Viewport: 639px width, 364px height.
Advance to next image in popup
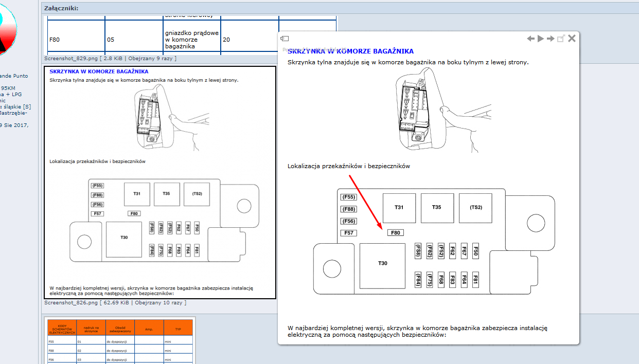[x=551, y=39]
